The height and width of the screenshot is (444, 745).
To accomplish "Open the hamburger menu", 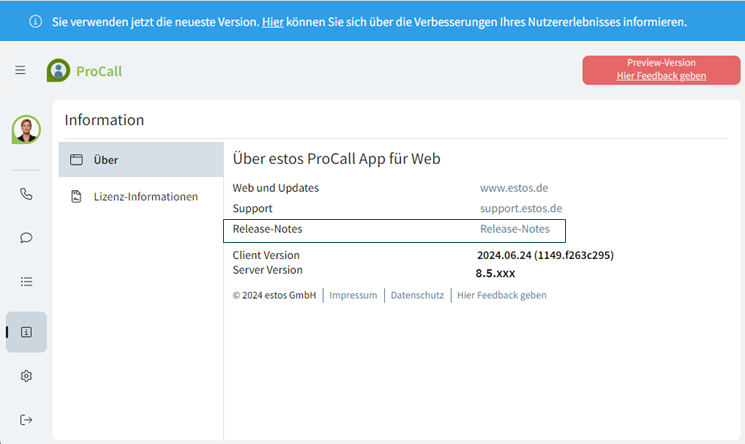I will (x=20, y=70).
